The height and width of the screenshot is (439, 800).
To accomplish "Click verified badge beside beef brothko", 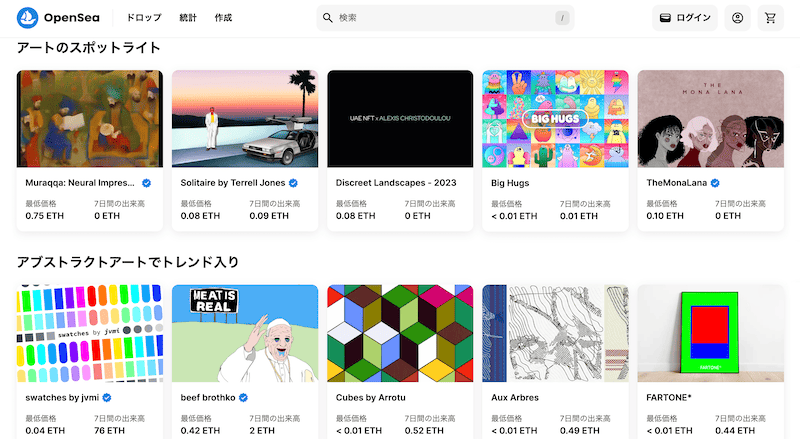I will (243, 398).
